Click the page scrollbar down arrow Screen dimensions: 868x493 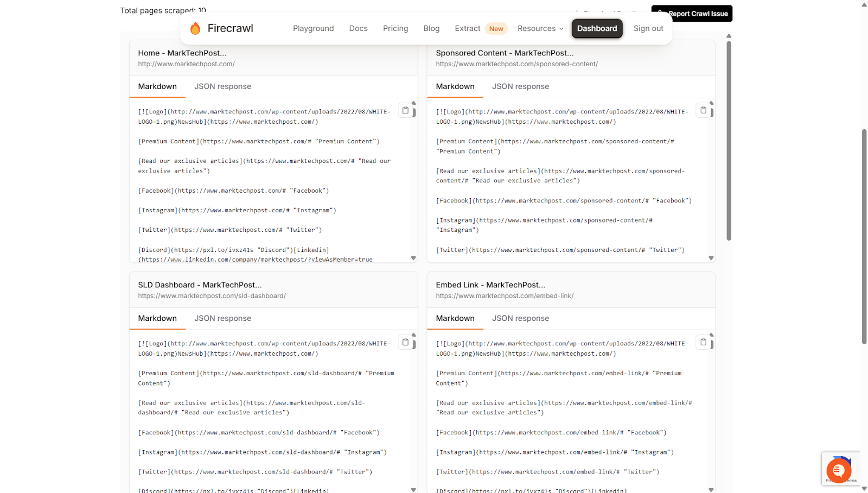coord(864,489)
